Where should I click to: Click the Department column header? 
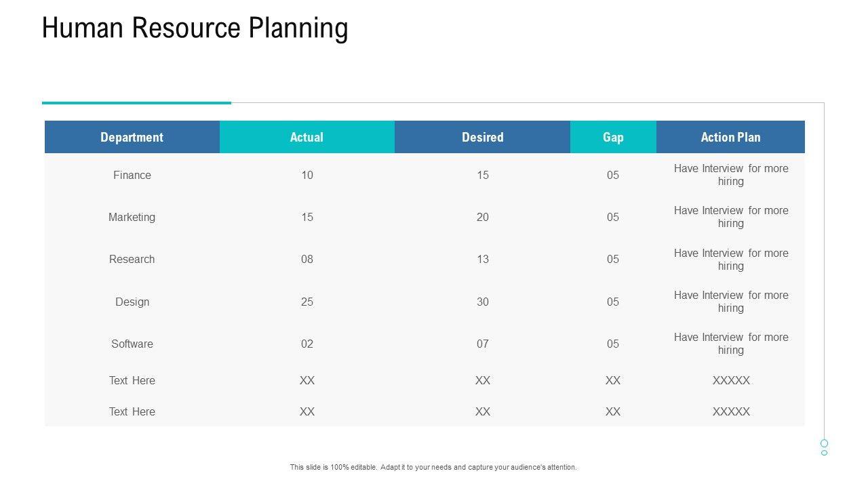click(132, 137)
